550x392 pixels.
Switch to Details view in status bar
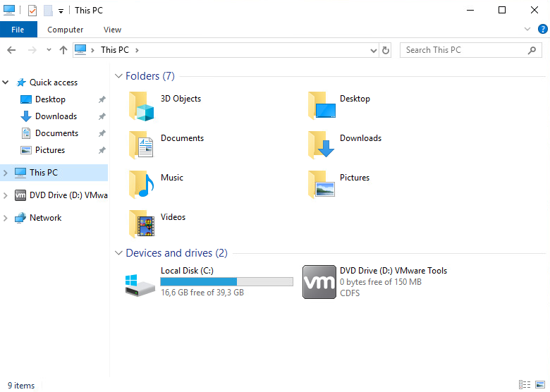pos(525,384)
